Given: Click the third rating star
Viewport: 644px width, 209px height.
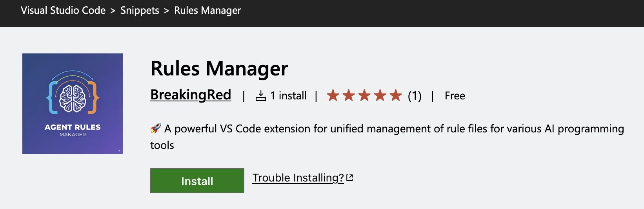Looking at the screenshot, I should coord(364,95).
